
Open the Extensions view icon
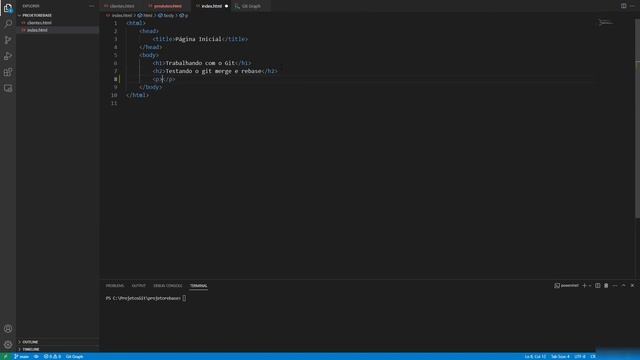coord(8,72)
